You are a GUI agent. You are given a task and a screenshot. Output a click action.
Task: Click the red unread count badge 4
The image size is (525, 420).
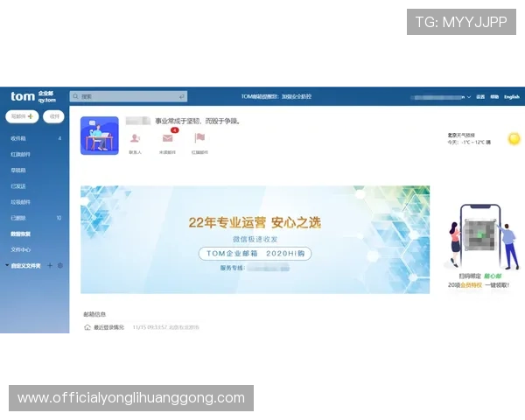174,130
